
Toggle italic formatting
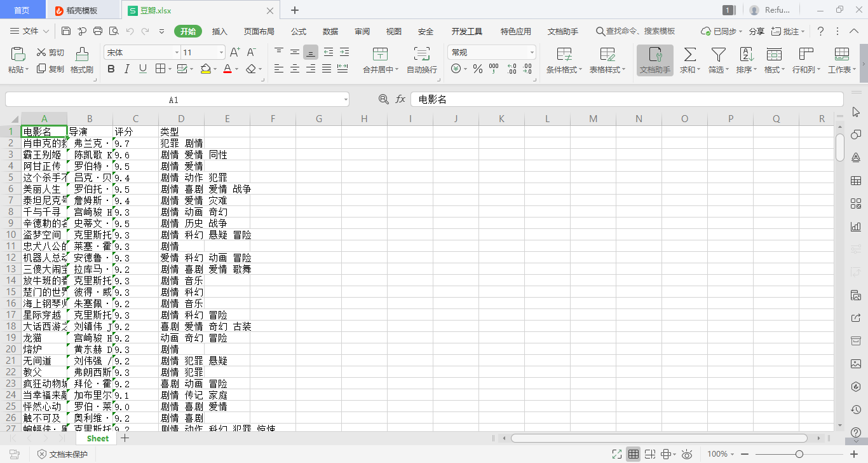tap(126, 69)
